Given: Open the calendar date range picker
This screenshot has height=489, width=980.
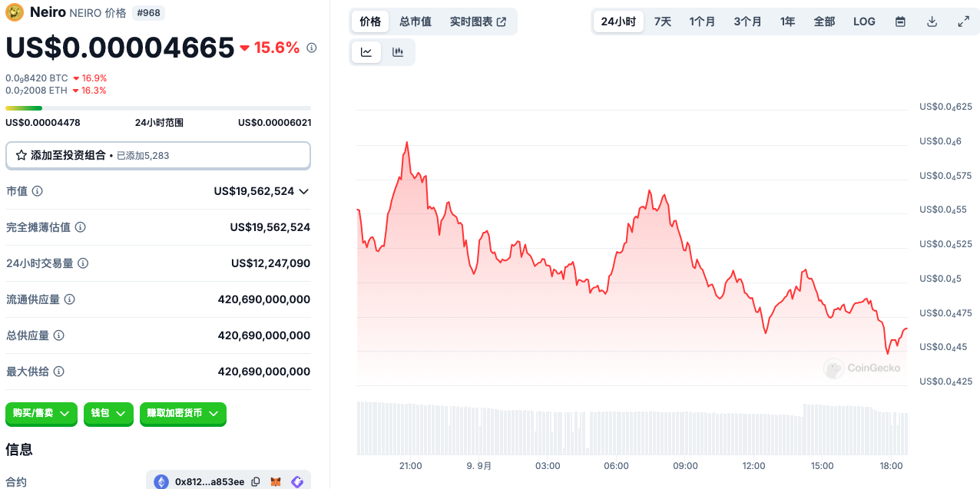Looking at the screenshot, I should (x=900, y=21).
